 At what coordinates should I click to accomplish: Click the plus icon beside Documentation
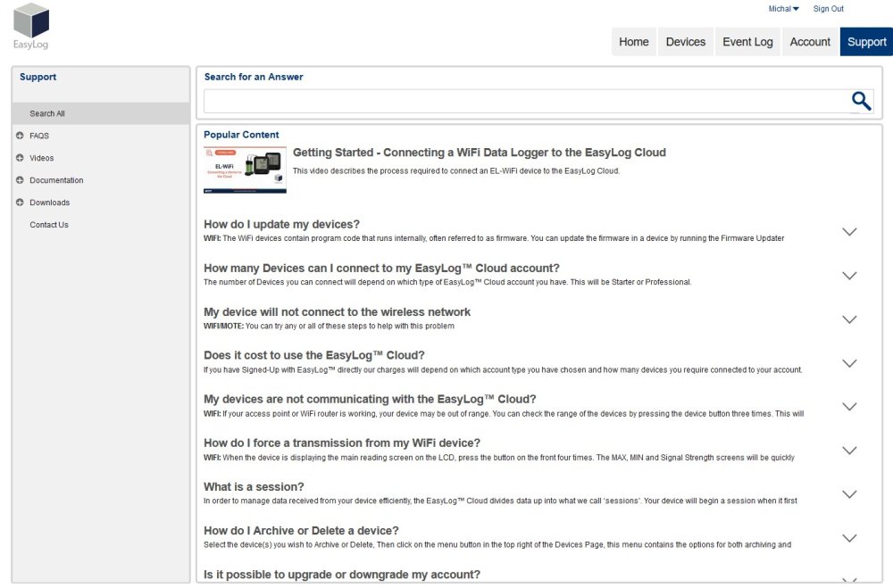20,180
